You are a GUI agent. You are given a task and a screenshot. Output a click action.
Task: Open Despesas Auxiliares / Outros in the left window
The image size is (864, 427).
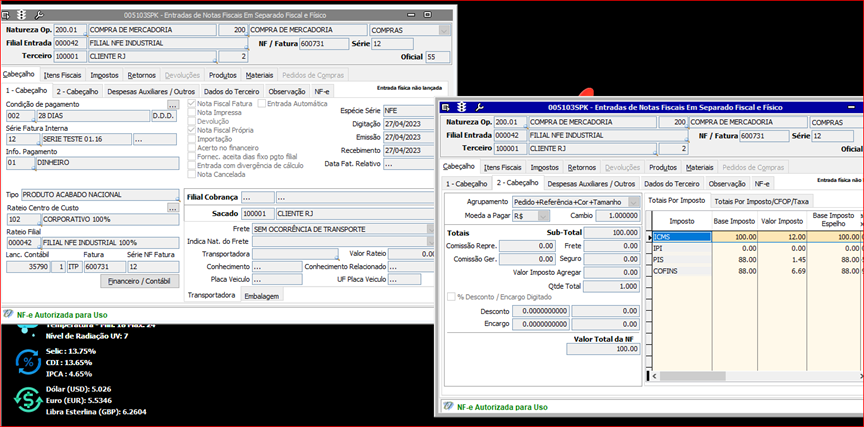pos(151,91)
